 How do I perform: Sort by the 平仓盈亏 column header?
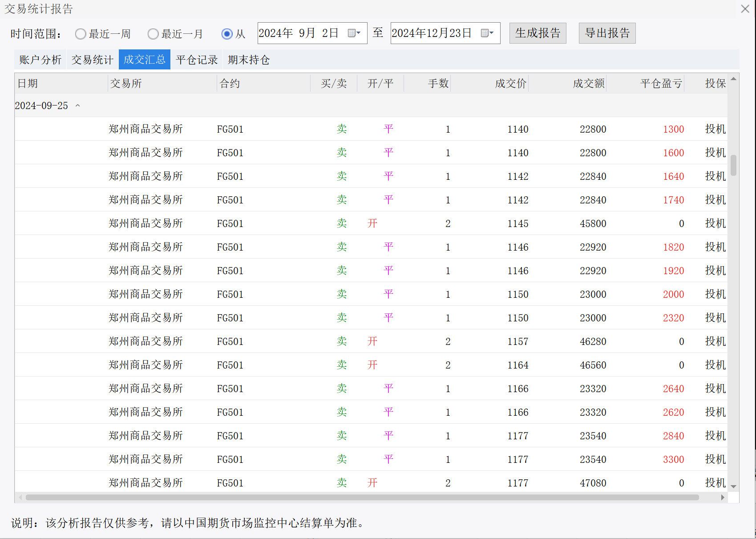click(645, 83)
